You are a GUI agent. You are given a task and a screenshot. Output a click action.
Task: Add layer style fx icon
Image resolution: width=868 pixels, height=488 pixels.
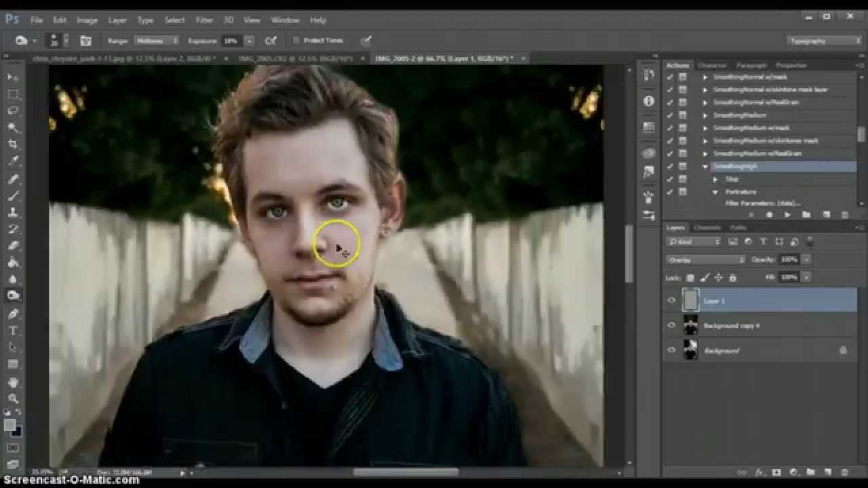759,472
